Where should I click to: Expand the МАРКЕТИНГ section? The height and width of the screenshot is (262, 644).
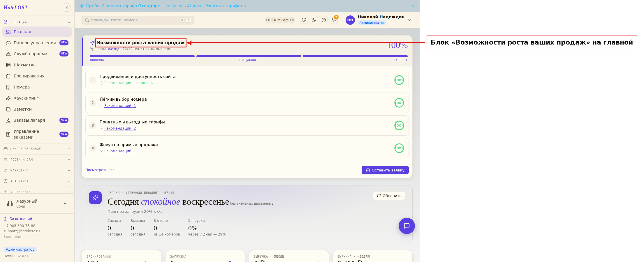(x=37, y=170)
